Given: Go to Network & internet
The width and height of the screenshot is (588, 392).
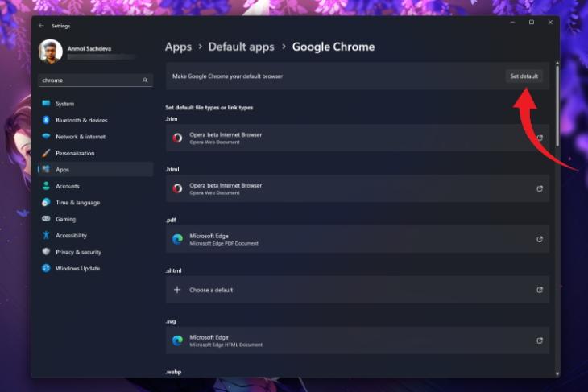Looking at the screenshot, I should [95, 136].
